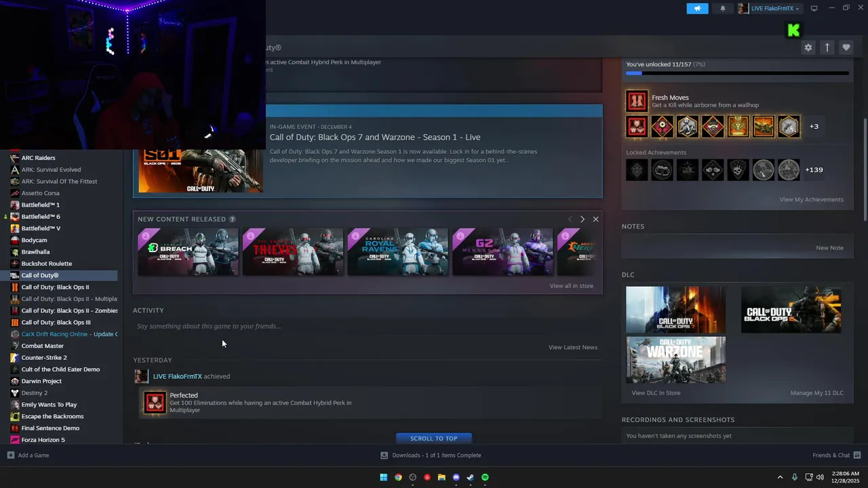Click the taskbar microphone icon
The image size is (868, 488).
pos(795,477)
